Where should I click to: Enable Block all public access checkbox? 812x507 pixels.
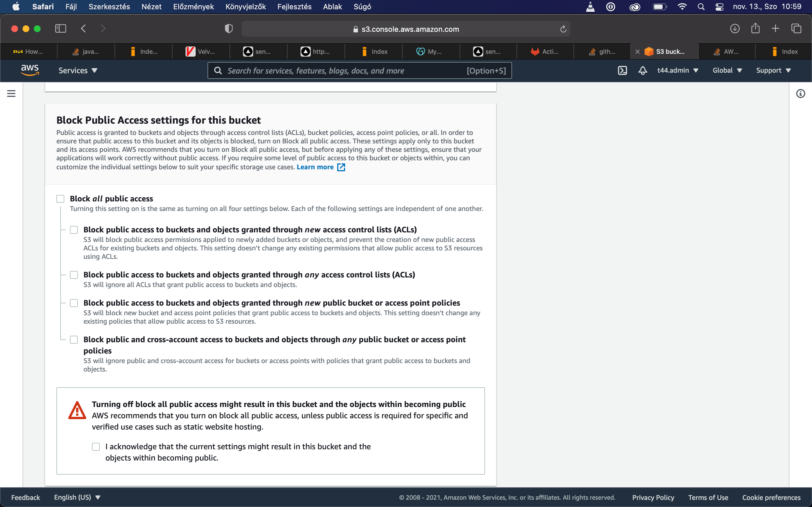click(x=60, y=199)
